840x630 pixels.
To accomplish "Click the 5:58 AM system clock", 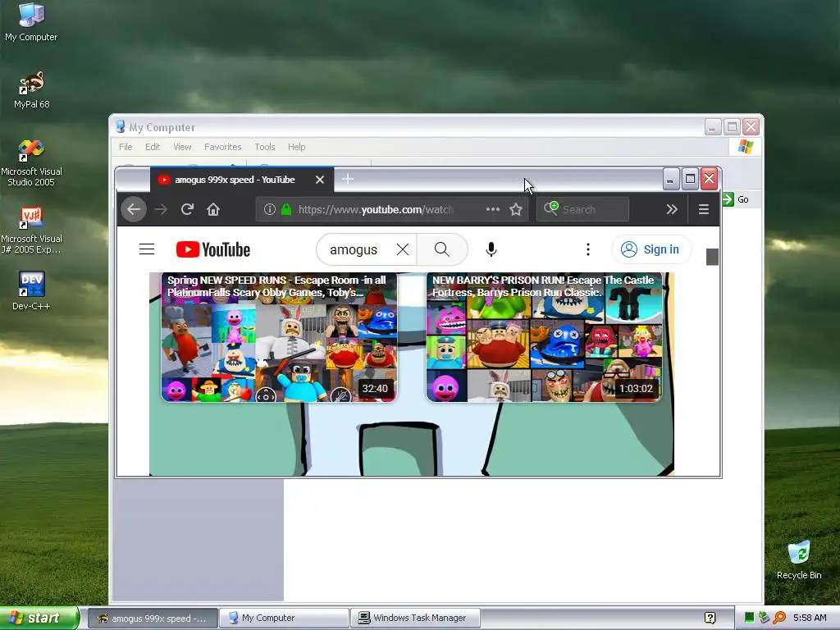I will pyautogui.click(x=810, y=618).
